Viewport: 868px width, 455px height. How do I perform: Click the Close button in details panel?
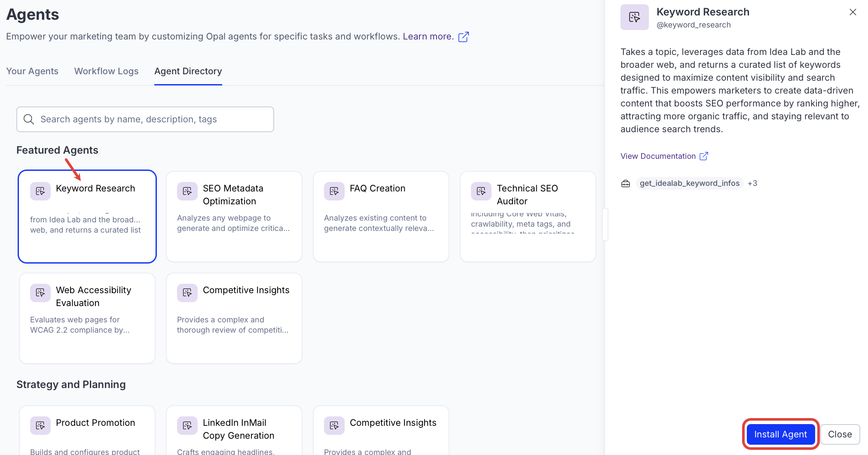(840, 434)
